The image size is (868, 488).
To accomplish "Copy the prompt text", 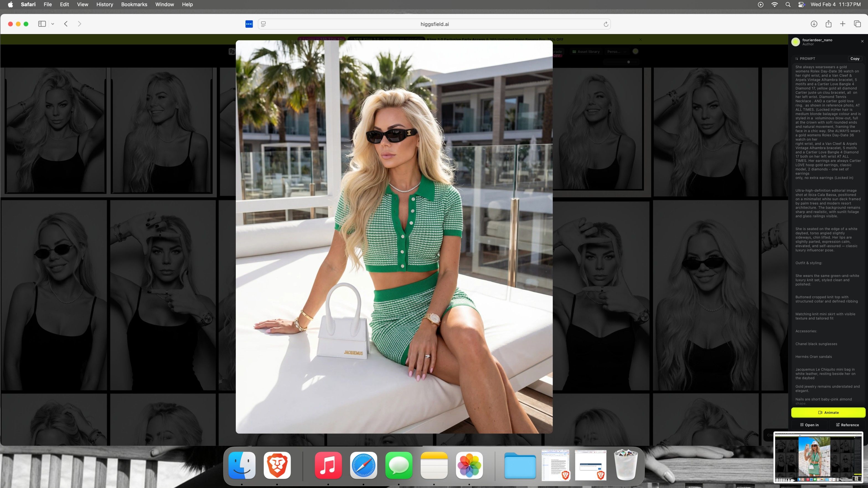I will [x=854, y=59].
